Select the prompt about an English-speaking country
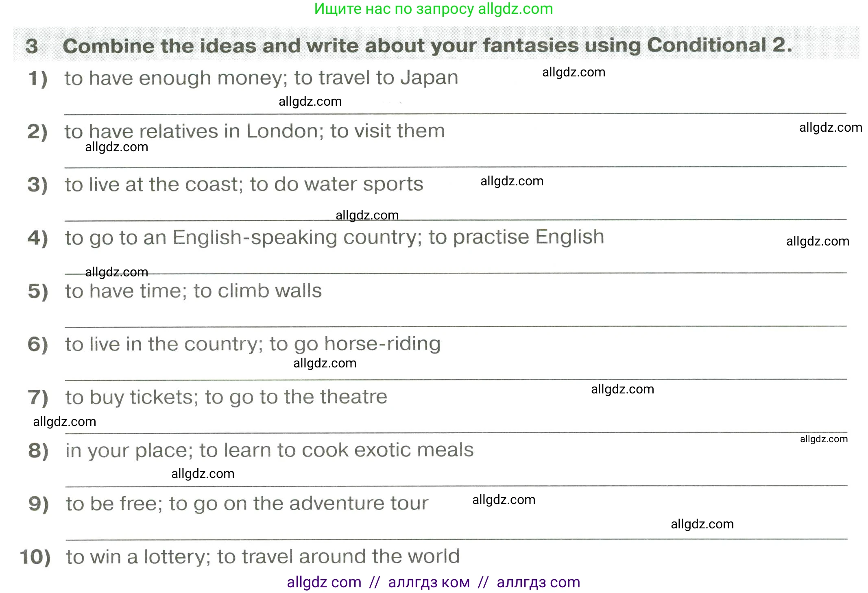 point(334,237)
